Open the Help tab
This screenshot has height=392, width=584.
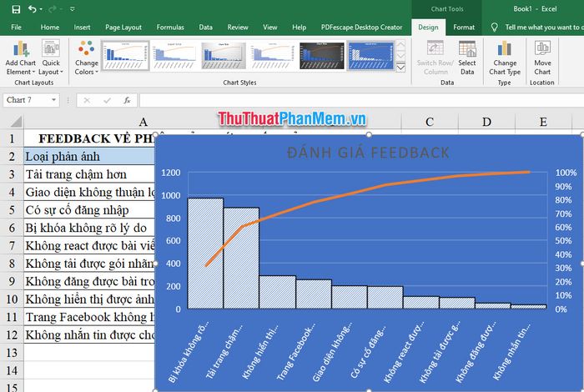coord(299,28)
